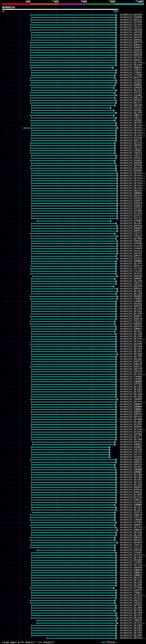146x644 pixels.
Task: Click UniRef100_B4N128 hit label
Action: click(x=131, y=492)
